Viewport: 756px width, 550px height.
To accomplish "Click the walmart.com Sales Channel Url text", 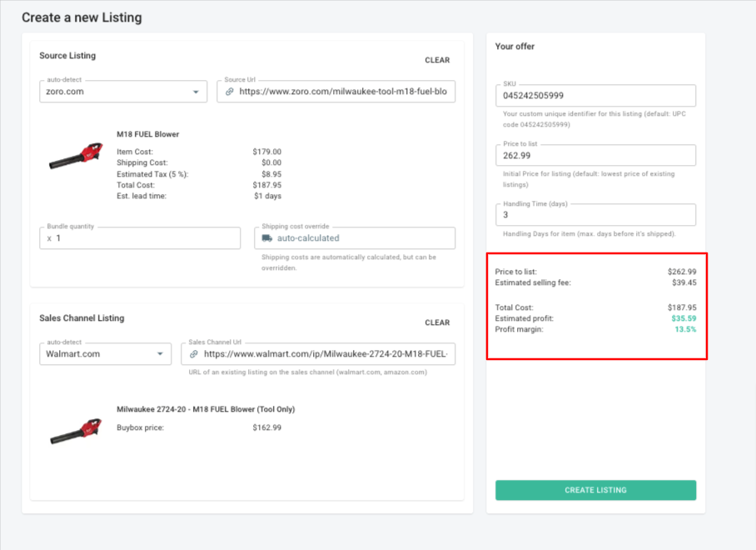I will [325, 354].
